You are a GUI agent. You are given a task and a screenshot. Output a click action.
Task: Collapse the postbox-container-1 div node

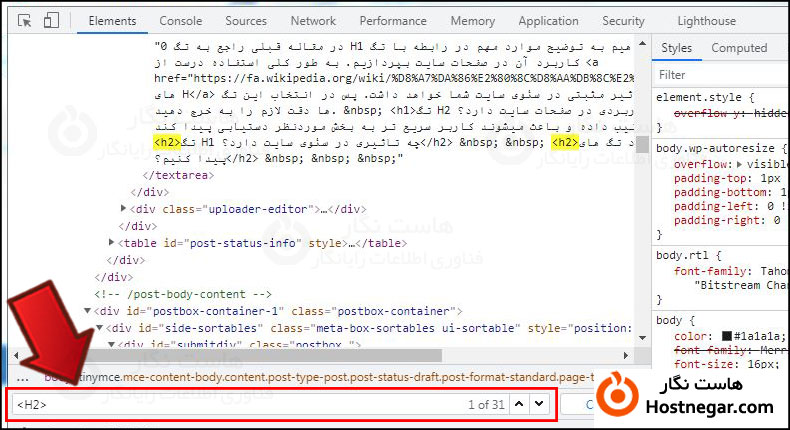(87, 311)
